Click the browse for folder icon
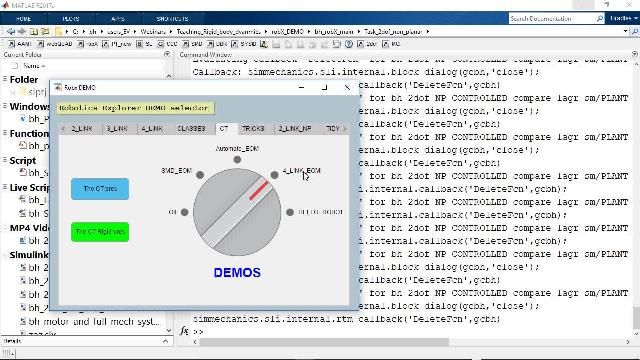This screenshot has height=360, width=640. [45, 31]
